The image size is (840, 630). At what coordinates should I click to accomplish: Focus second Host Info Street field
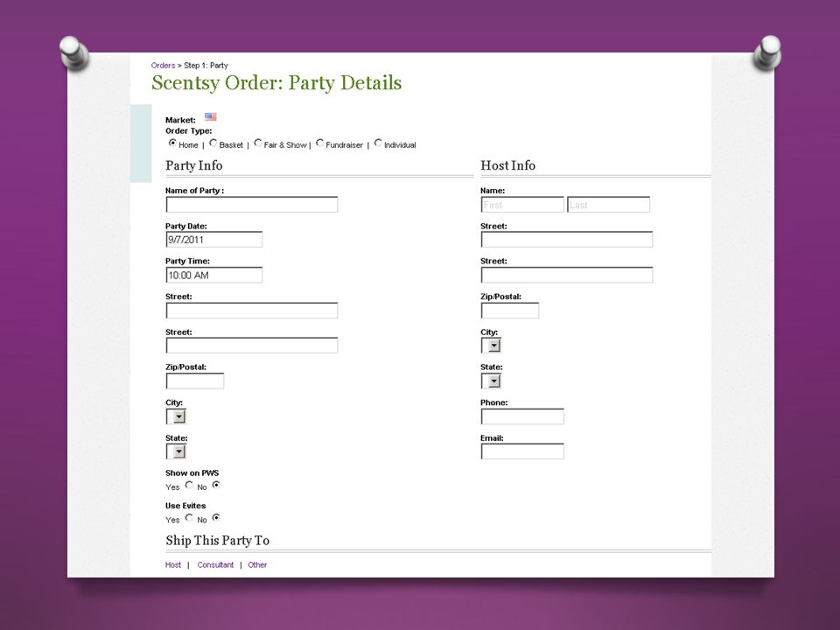pos(567,275)
